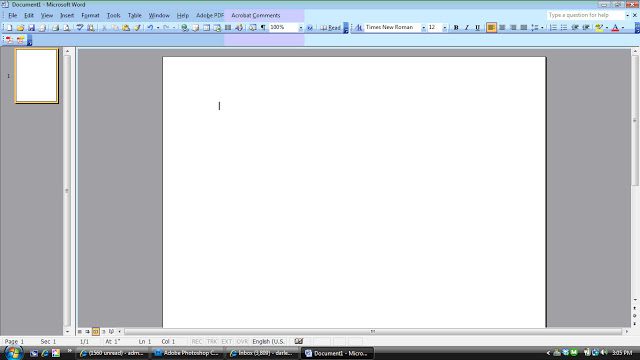
Task: Toggle italic formatting
Action: click(x=467, y=28)
